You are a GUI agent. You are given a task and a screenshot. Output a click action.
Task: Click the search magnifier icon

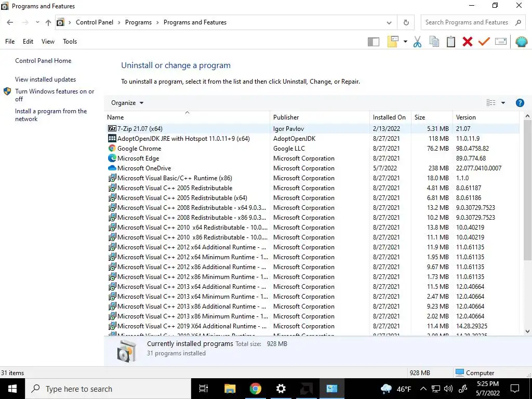pyautogui.click(x=518, y=22)
